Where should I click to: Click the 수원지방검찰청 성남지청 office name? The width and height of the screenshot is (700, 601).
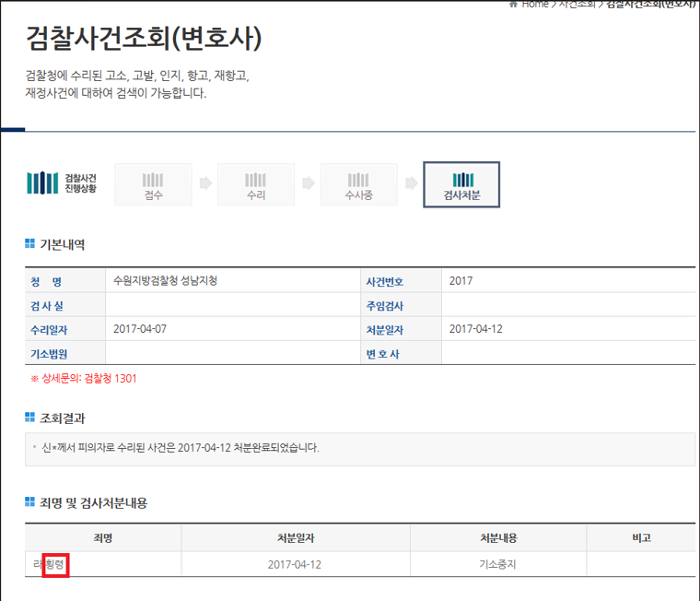click(x=171, y=281)
